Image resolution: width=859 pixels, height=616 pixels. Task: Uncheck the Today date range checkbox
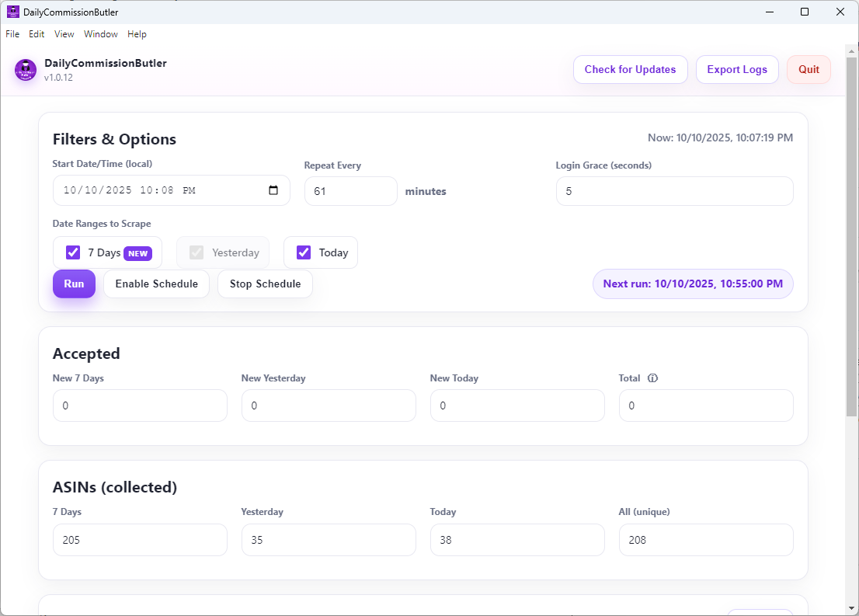tap(304, 252)
